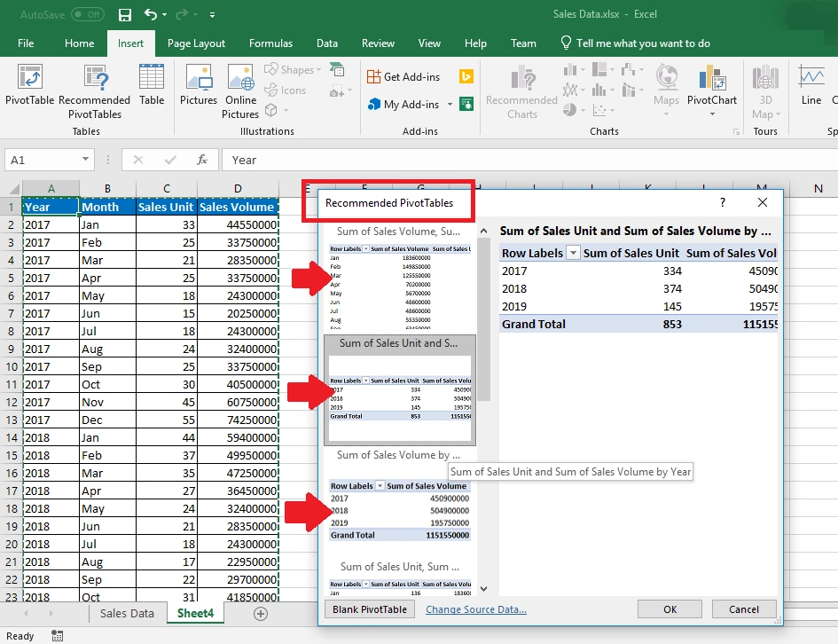The image size is (838, 644).
Task: Switch to the Sheet4 tab
Action: 195,614
